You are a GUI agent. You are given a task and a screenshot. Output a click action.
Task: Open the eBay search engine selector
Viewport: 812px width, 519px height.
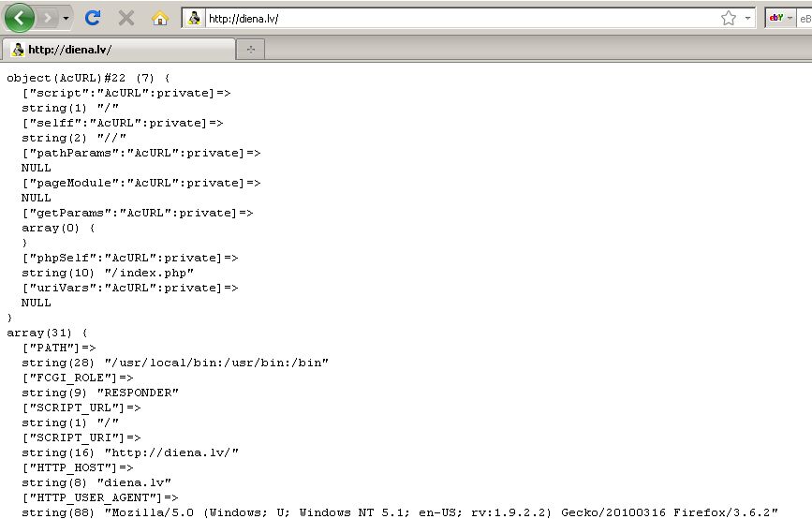click(780, 18)
